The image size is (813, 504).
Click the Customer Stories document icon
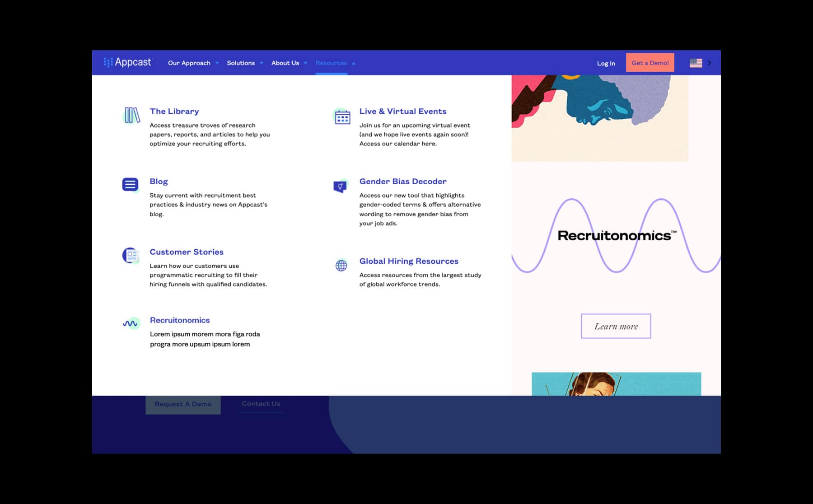tap(131, 255)
